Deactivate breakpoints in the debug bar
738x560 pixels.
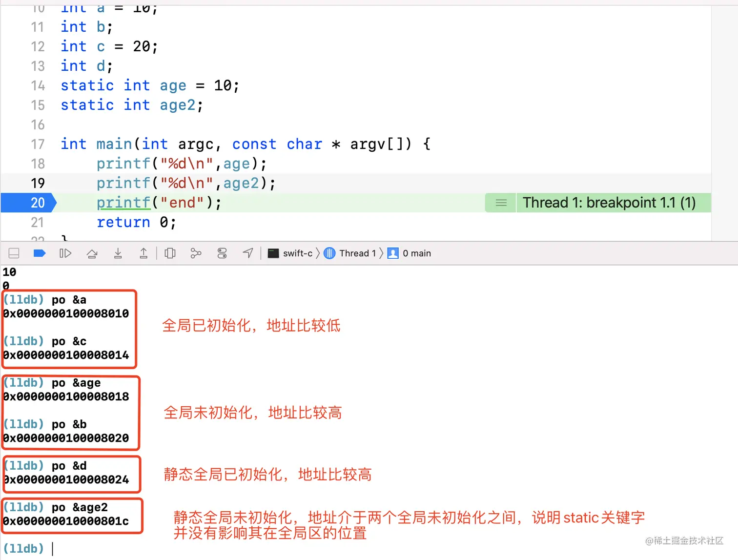pos(40,253)
